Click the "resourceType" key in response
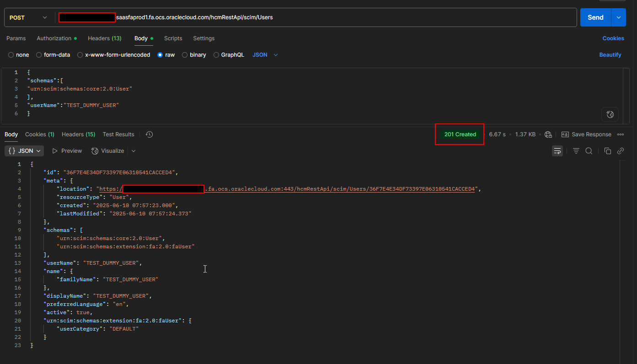The width and height of the screenshot is (637, 364). (80, 197)
